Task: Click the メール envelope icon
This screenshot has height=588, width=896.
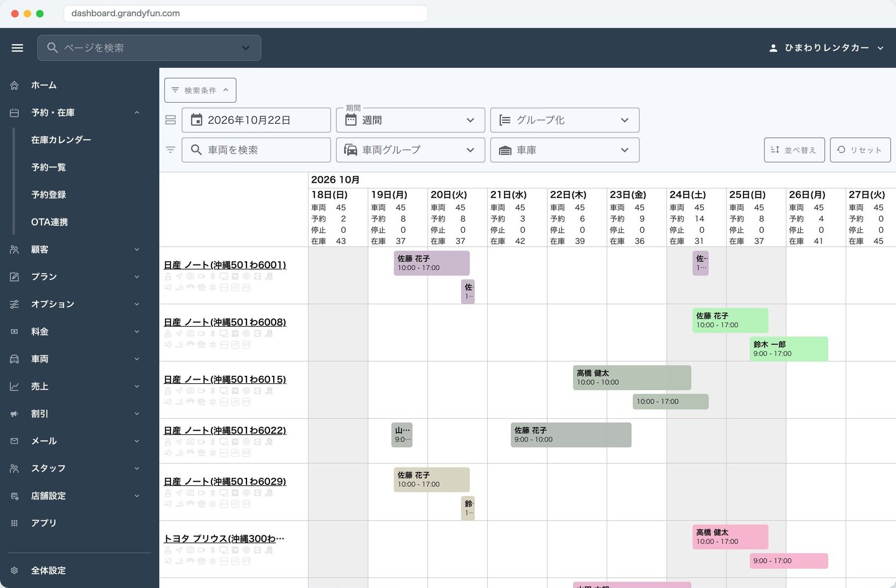Action: (x=14, y=441)
